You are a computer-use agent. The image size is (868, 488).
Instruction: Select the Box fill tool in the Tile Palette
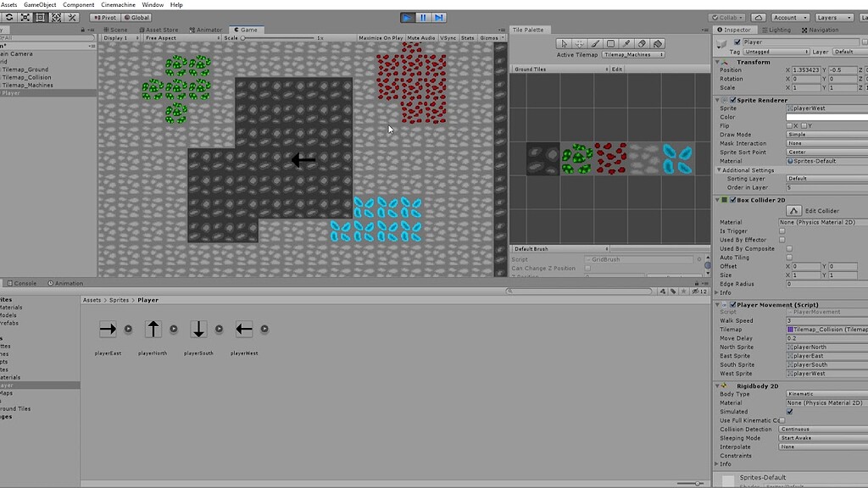coord(610,43)
